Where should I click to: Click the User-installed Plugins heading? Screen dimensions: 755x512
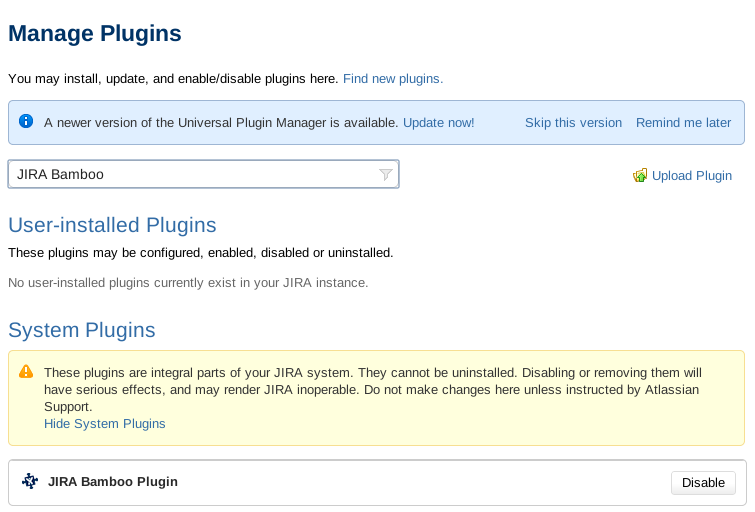pyautogui.click(x=112, y=225)
